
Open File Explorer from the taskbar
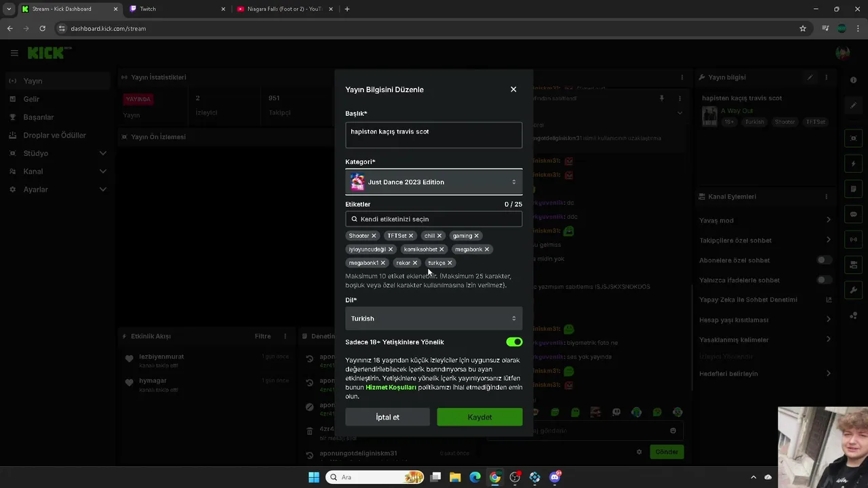tap(455, 477)
